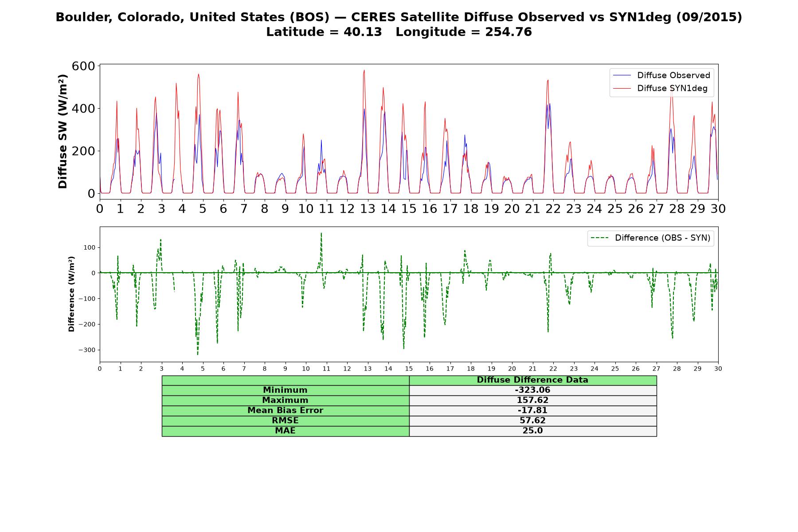This screenshot has width=798, height=532.
Task: Select the blue line swatch in legend
Action: [622, 75]
